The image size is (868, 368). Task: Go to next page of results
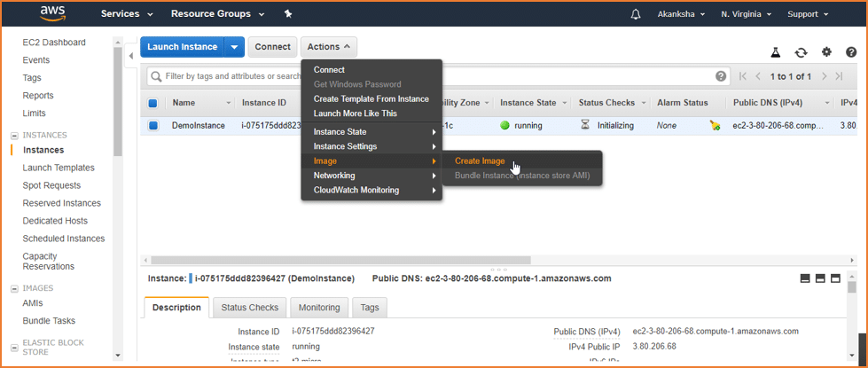pyautogui.click(x=825, y=76)
